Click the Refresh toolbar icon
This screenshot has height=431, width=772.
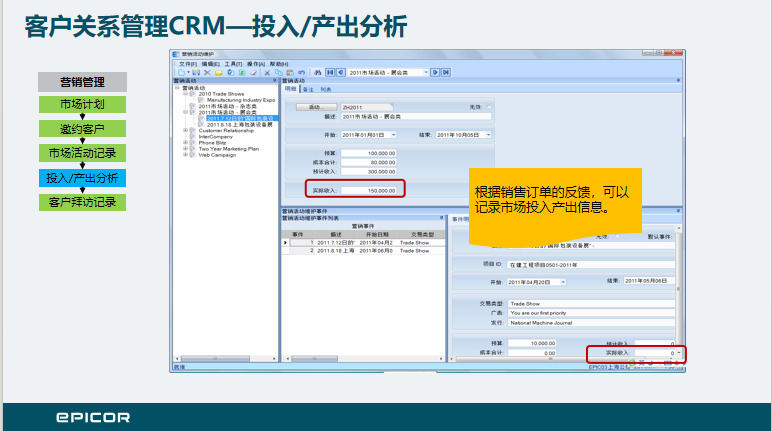[x=230, y=72]
